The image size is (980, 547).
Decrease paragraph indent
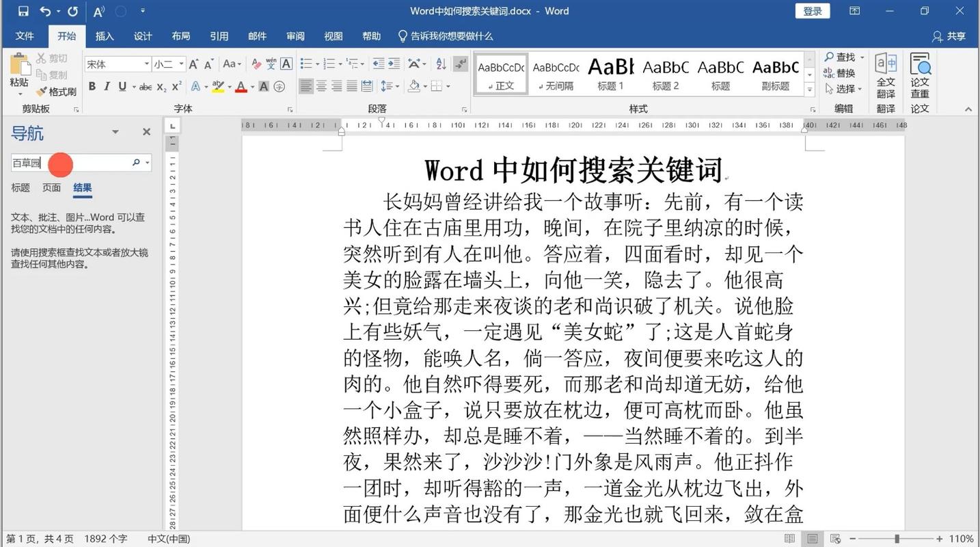point(378,64)
